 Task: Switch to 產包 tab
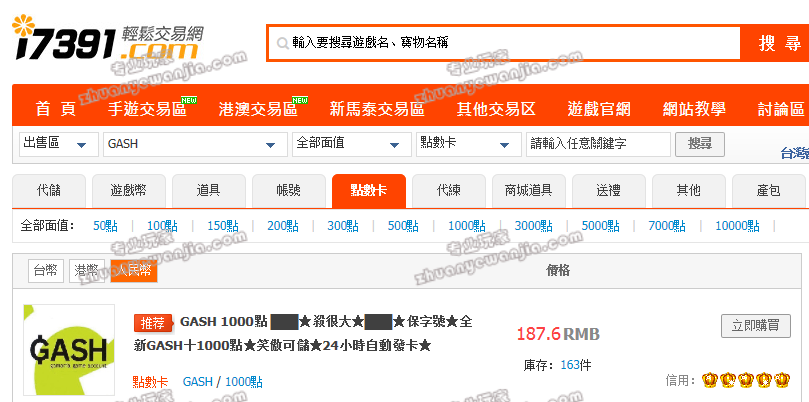(x=769, y=191)
